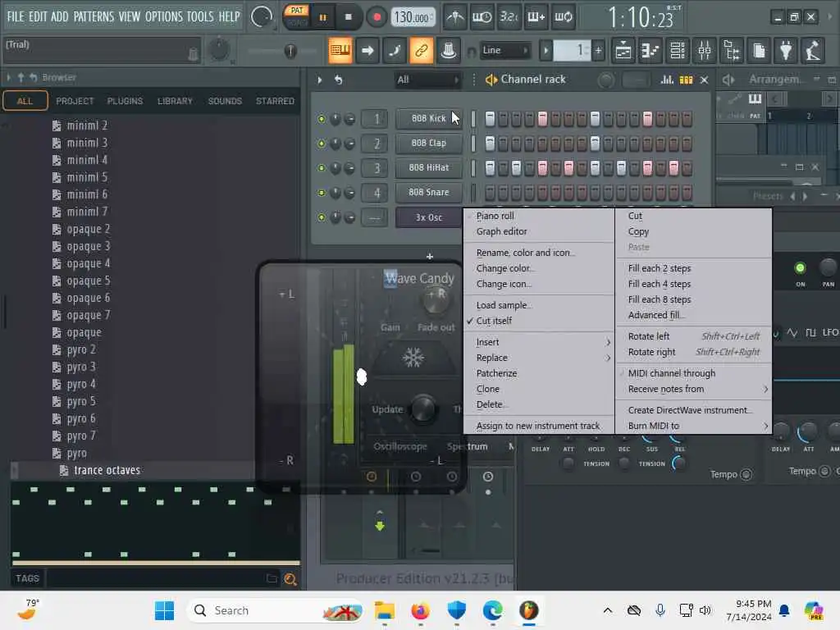
Task: Choose 'Fill each 4 steps' option
Action: 659,284
